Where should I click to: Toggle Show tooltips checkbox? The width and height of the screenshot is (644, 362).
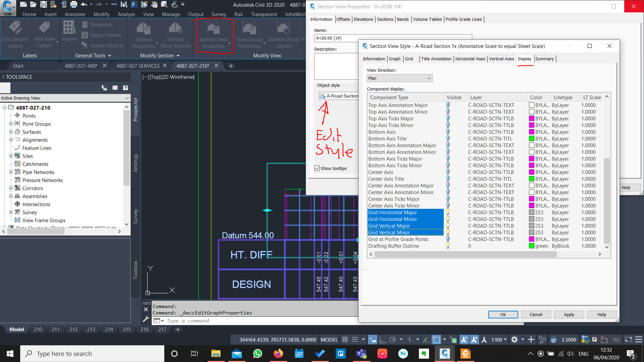tap(317, 168)
